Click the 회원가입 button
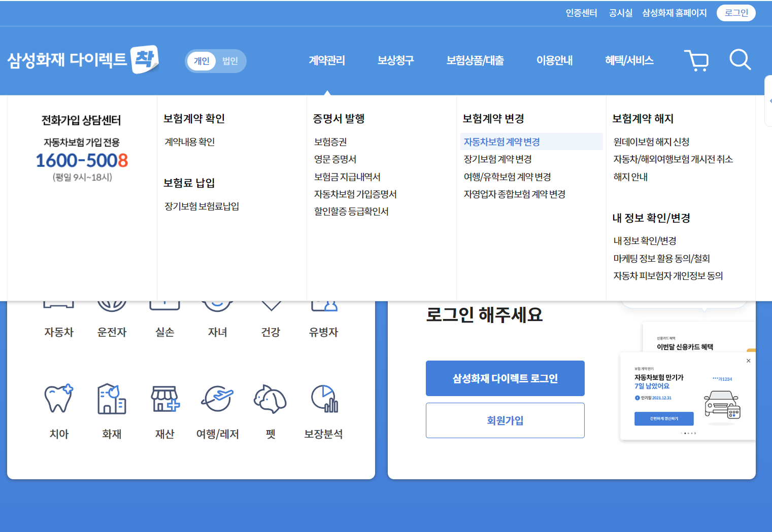The width and height of the screenshot is (772, 532). [x=505, y=420]
